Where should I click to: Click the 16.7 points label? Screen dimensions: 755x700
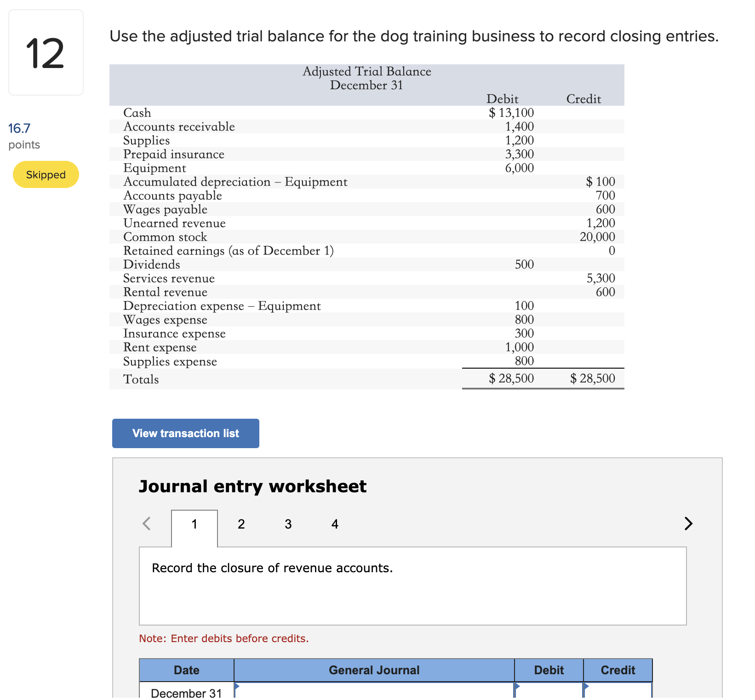19,128
